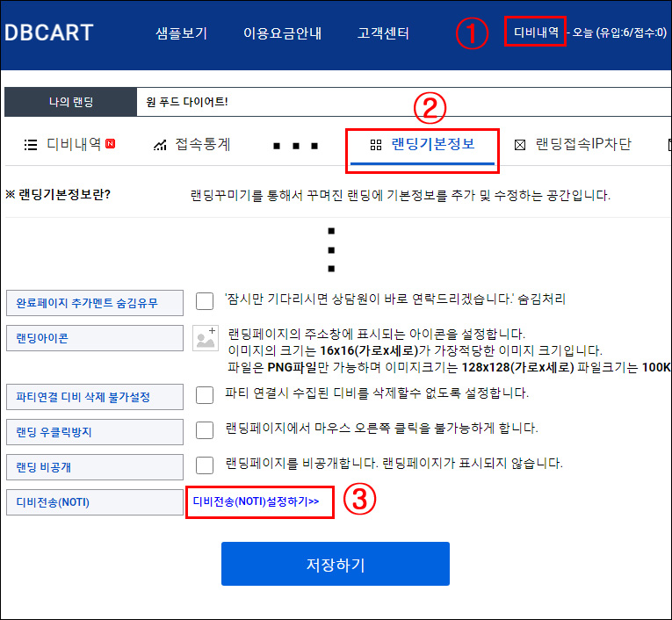The width and height of the screenshot is (672, 620).
Task: Click the red N badge on 디비내역
Action: coord(111,144)
